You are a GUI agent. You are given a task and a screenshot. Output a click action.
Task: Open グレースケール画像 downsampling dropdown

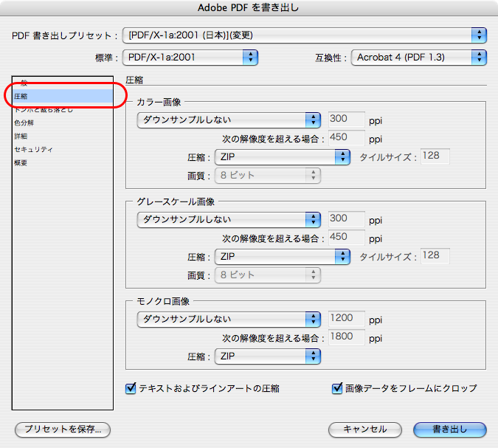pos(229,220)
